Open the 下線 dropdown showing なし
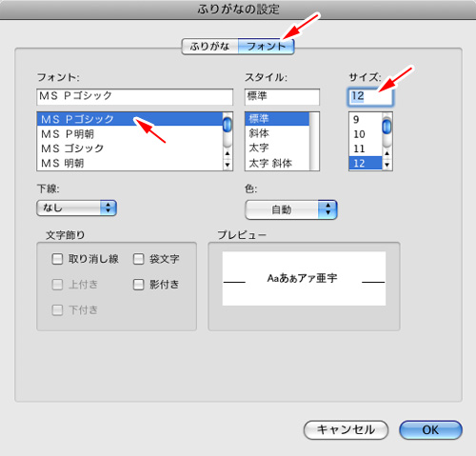476x456 pixels. click(77, 208)
